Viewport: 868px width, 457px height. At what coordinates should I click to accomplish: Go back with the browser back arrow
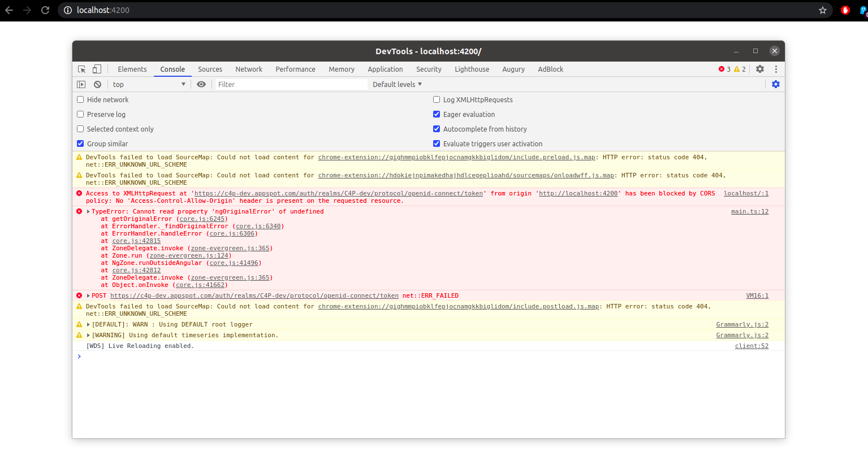[x=9, y=10]
